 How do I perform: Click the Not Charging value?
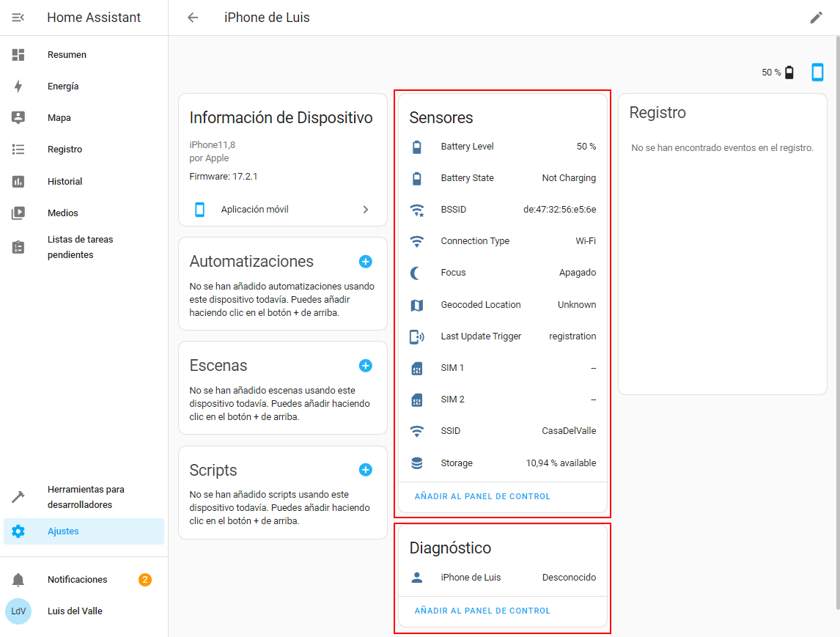568,178
